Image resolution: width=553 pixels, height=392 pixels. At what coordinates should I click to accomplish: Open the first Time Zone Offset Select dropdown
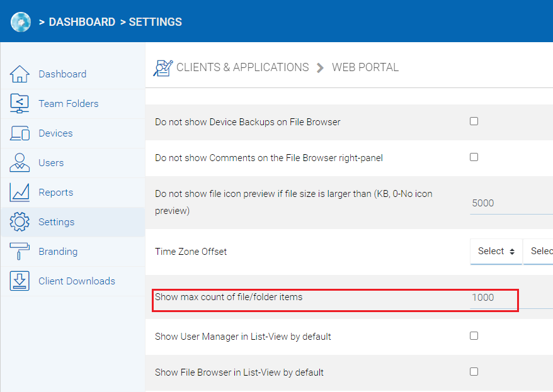click(496, 252)
